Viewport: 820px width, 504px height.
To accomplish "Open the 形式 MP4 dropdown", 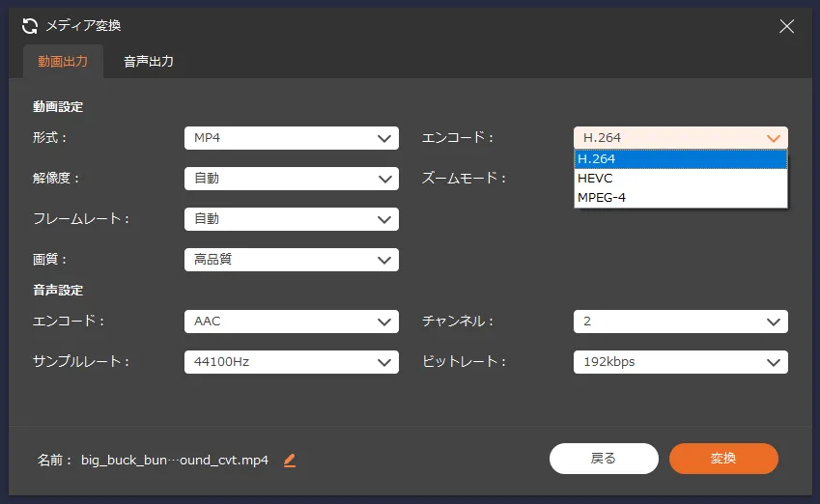I will coord(291,138).
